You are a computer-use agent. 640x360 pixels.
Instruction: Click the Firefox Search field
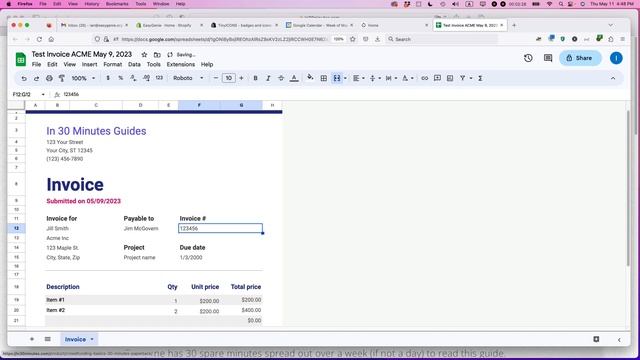441,39
